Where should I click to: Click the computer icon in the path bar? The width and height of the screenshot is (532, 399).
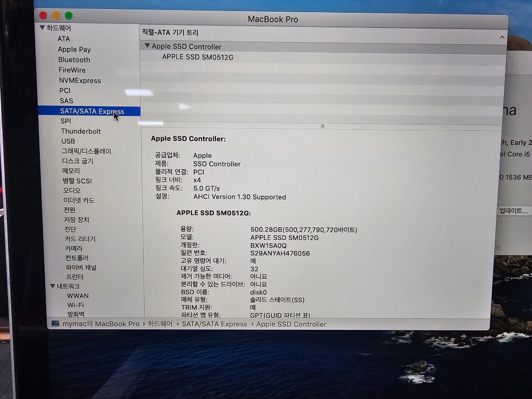coord(55,323)
